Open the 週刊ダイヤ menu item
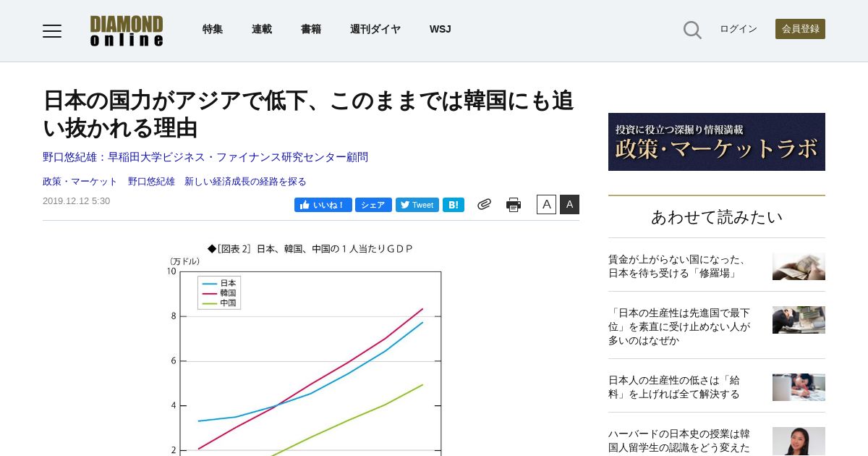The height and width of the screenshot is (456, 868). [375, 29]
